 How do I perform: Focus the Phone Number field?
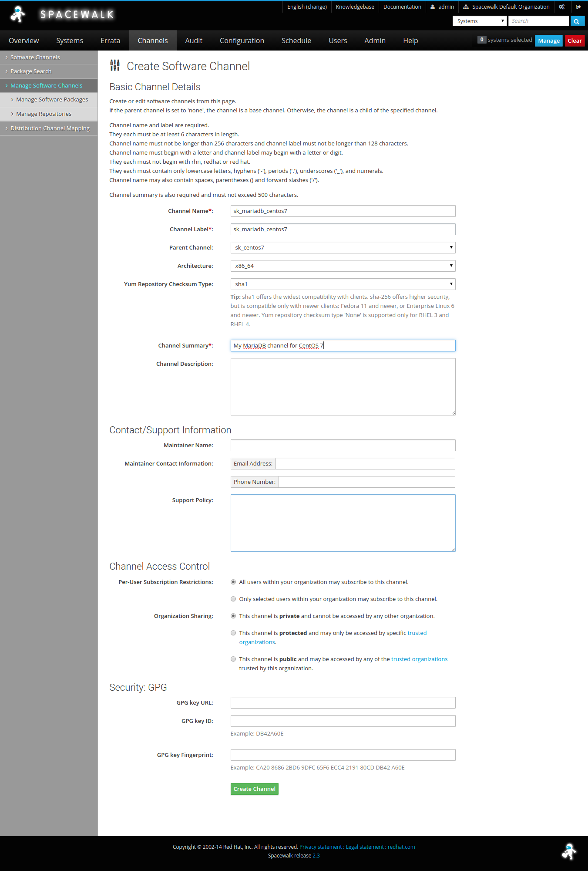[x=367, y=482]
